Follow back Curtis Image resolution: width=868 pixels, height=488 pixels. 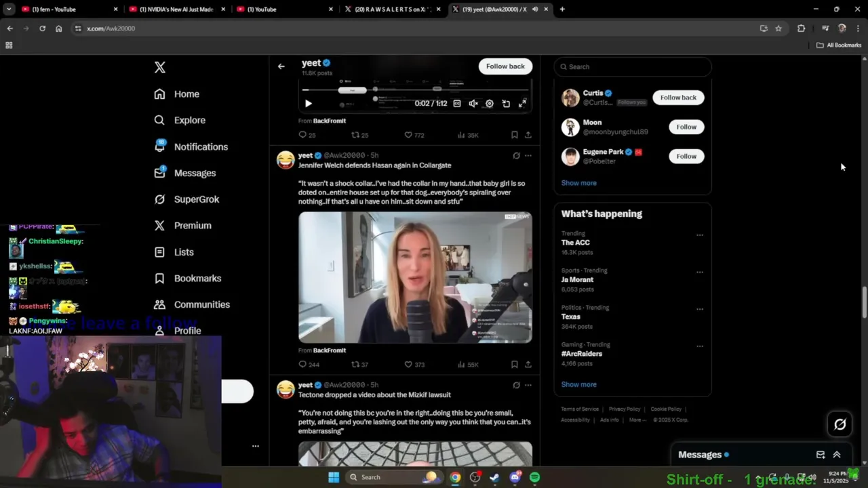[x=678, y=98]
